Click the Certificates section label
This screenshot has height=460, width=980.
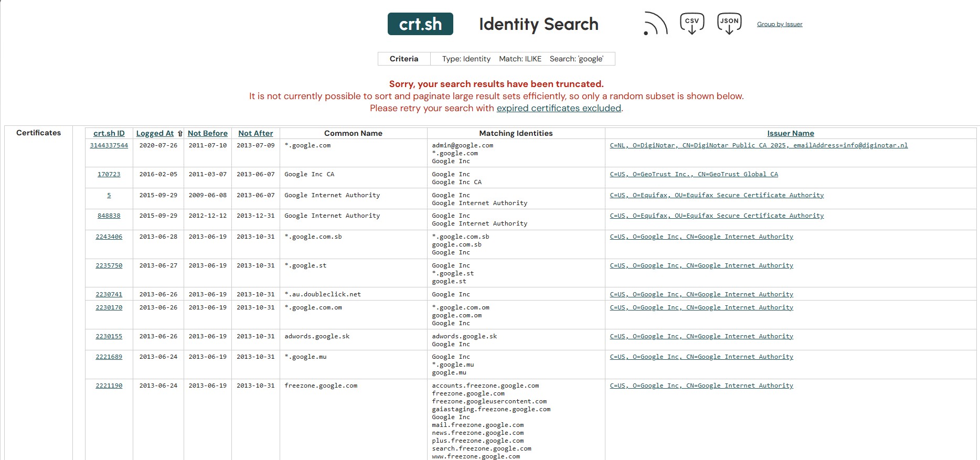38,133
